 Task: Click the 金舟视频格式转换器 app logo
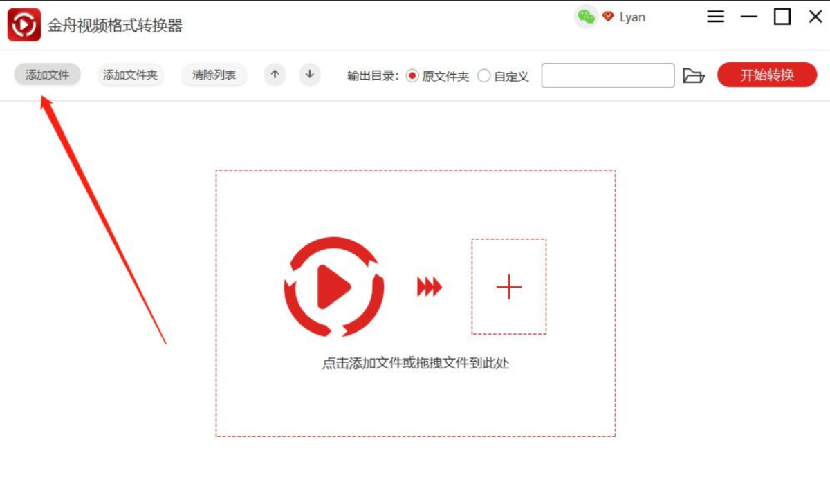pyautogui.click(x=24, y=25)
